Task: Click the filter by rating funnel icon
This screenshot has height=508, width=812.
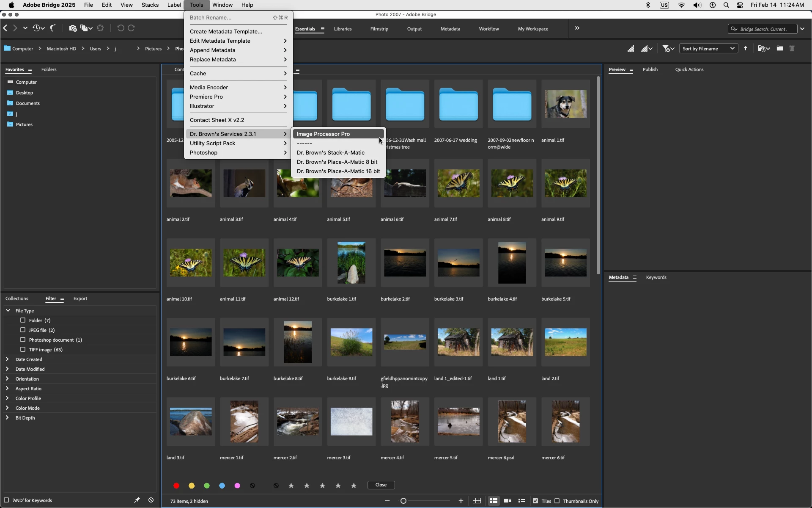Action: (666, 49)
